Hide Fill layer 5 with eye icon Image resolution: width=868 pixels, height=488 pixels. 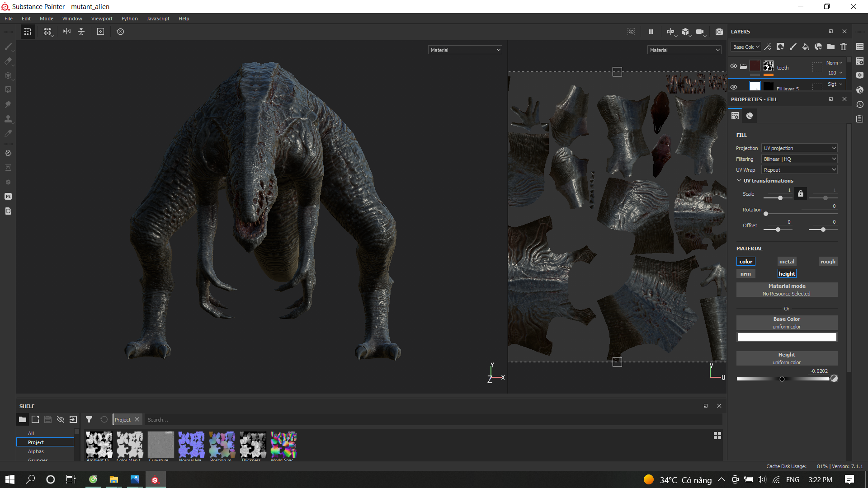734,87
